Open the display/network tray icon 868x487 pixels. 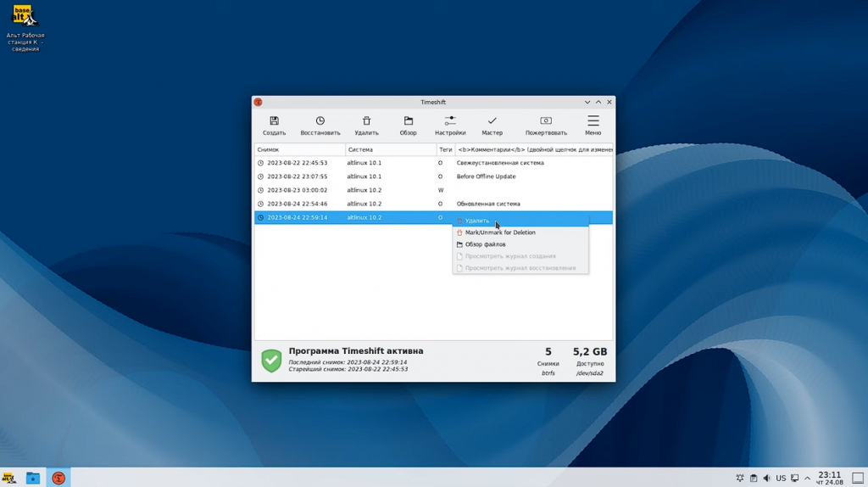pos(795,479)
